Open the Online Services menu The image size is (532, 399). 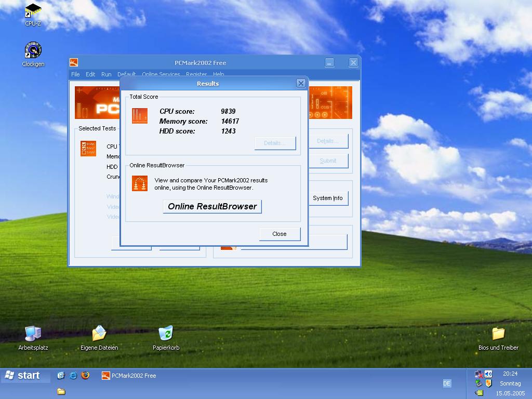[x=161, y=74]
